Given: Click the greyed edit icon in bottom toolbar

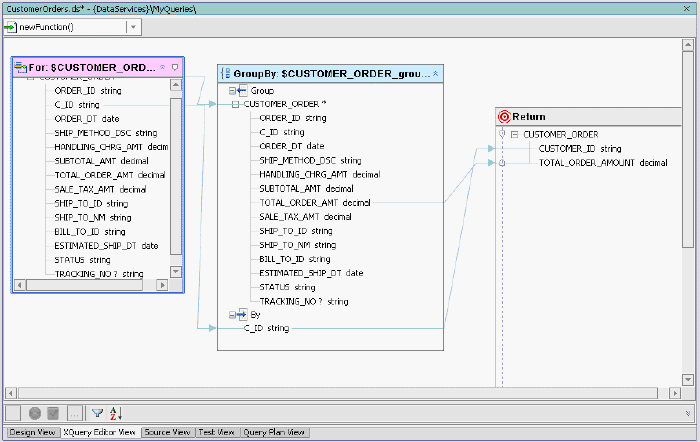Looking at the screenshot, I should (x=53, y=413).
